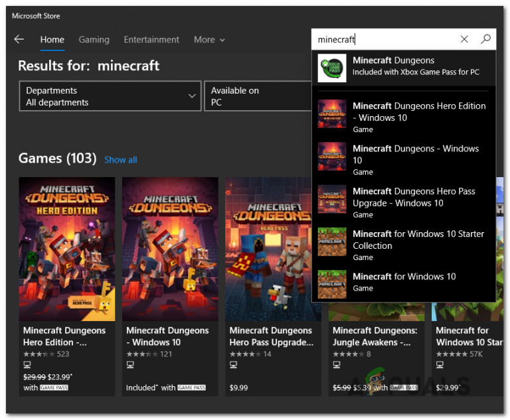The width and height of the screenshot is (510, 420).
Task: Click Starter Collection suggestion grass-block icon
Action: point(332,242)
